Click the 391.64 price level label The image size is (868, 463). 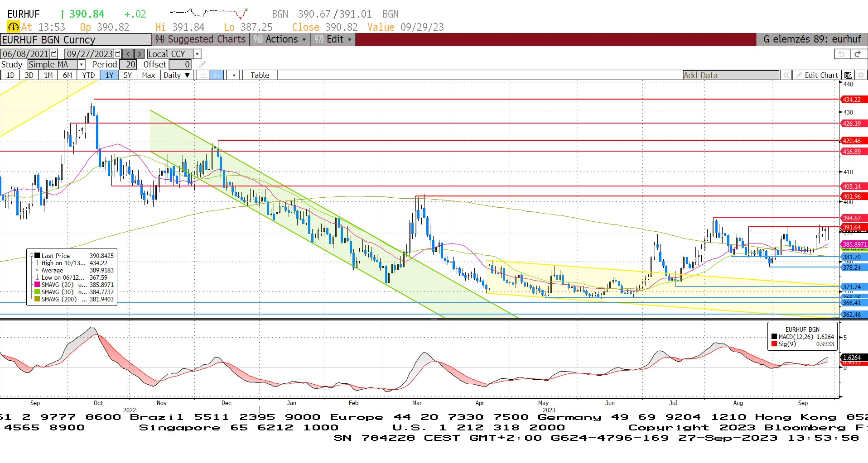(854, 227)
